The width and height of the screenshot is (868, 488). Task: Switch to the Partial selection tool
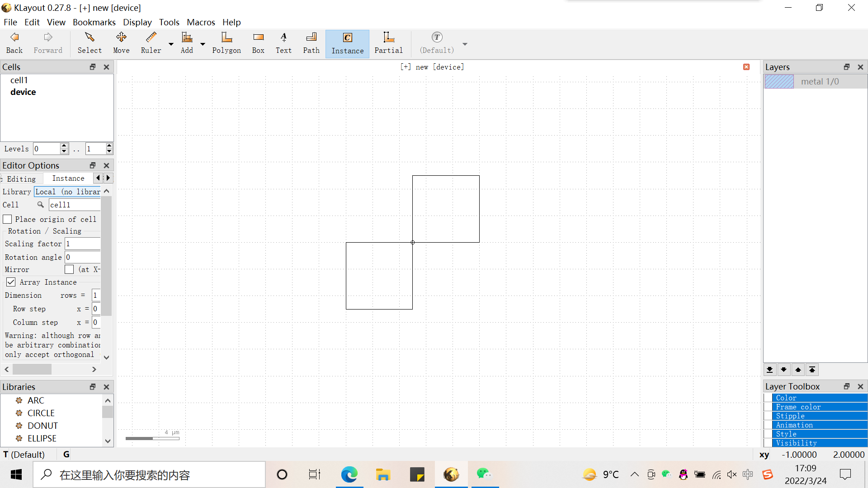[x=388, y=43]
